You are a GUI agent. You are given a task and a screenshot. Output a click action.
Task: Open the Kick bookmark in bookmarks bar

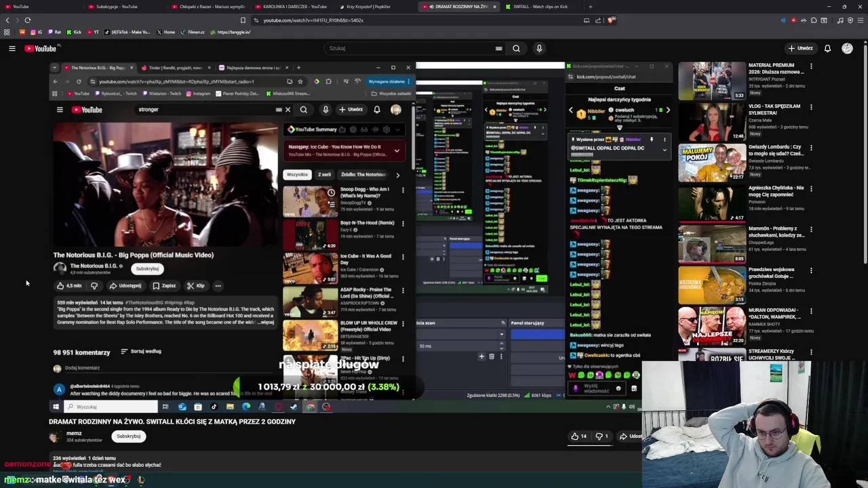click(x=75, y=32)
